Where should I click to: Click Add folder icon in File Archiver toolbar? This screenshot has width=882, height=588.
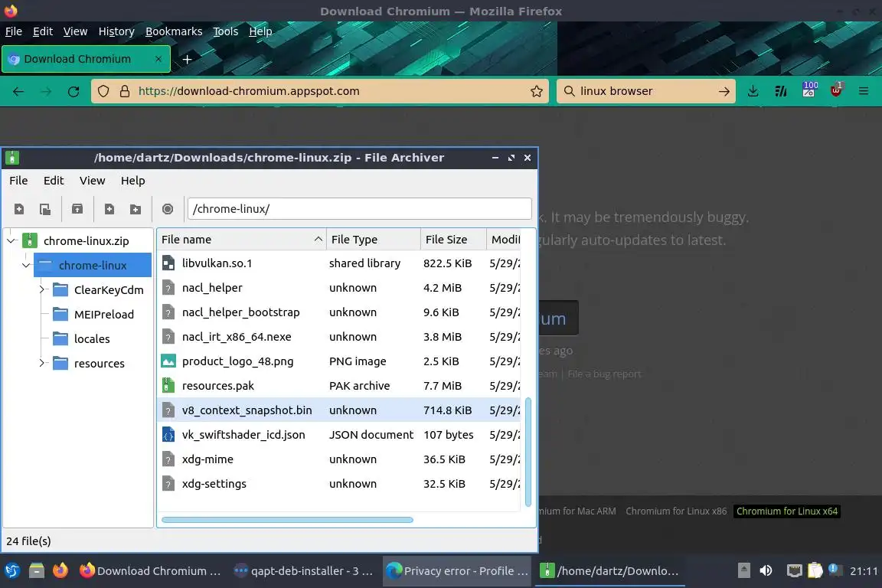coord(136,209)
